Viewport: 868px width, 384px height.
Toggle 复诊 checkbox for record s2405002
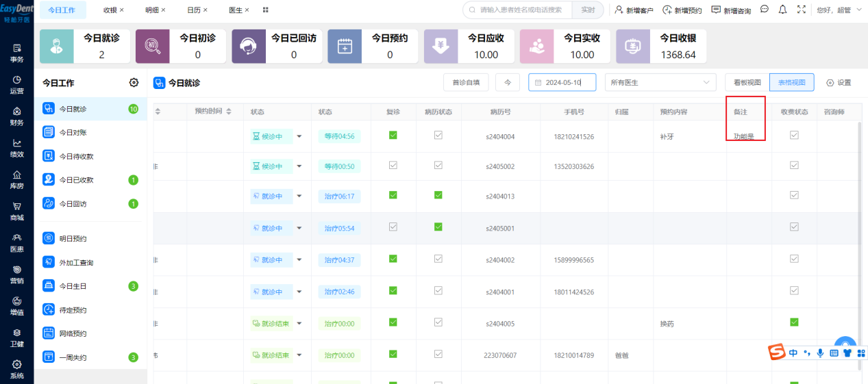(x=393, y=165)
